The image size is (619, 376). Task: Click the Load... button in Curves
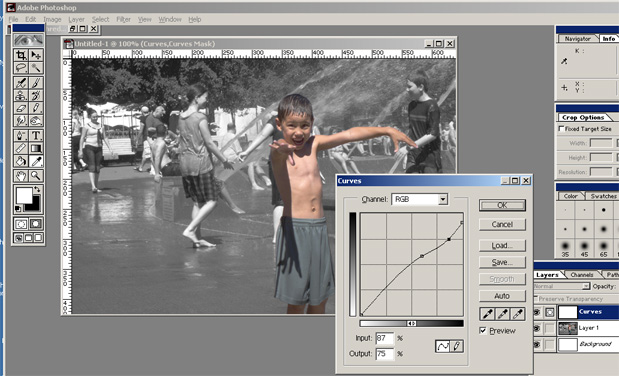coord(502,245)
